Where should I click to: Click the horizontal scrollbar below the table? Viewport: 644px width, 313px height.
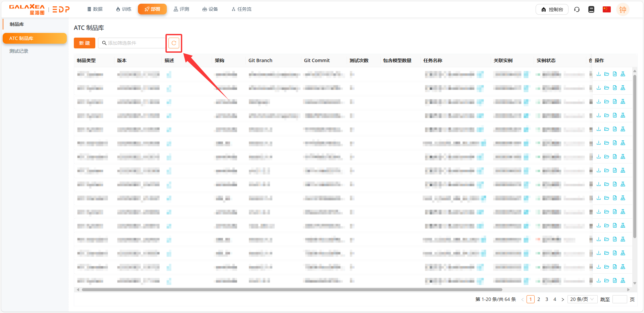click(292, 289)
